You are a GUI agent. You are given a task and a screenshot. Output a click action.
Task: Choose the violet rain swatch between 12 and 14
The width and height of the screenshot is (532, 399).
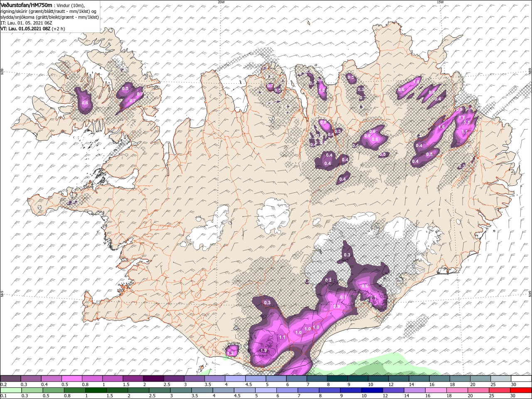point(394,390)
